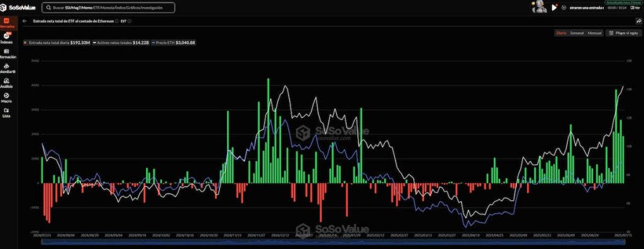
Task: Click the avatar character image
Action: click(538, 7)
